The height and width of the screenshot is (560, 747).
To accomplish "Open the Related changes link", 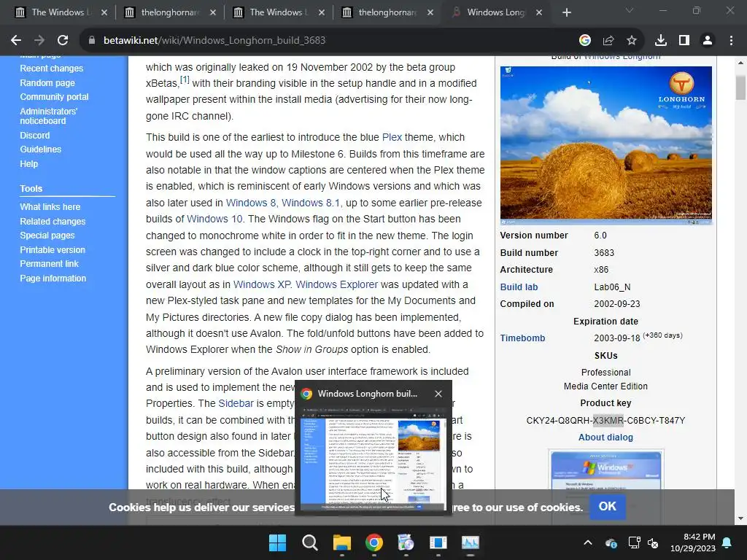I will click(53, 222).
